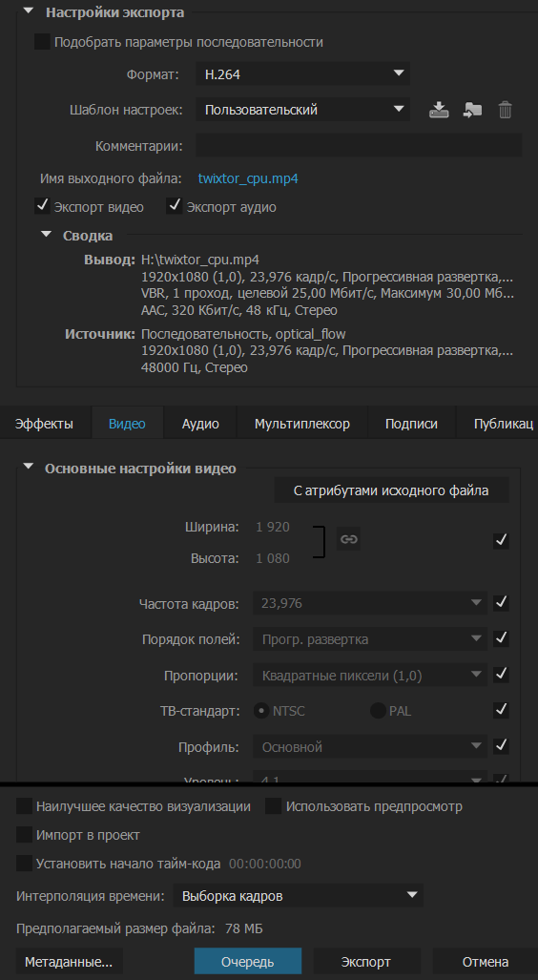Click the Комментарии input field
This screenshot has width=538, height=980.
pyautogui.click(x=359, y=145)
